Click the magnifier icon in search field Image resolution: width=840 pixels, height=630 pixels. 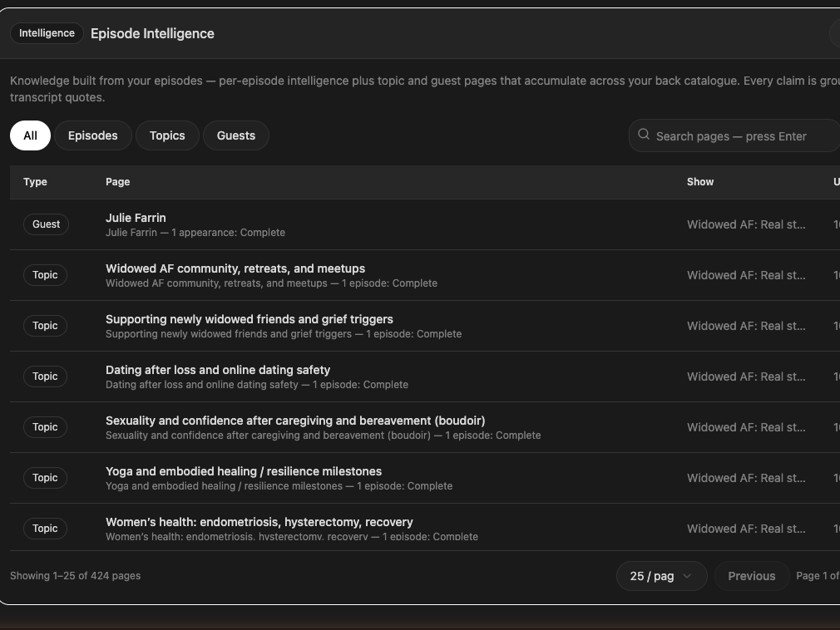click(x=644, y=135)
